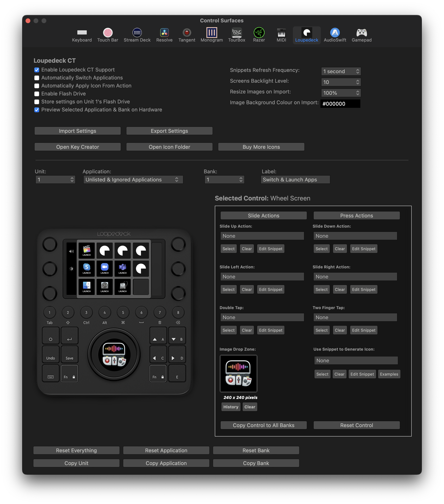This screenshot has width=444, height=504.
Task: Enable Automatically Apply Icon From Action
Action: (37, 86)
